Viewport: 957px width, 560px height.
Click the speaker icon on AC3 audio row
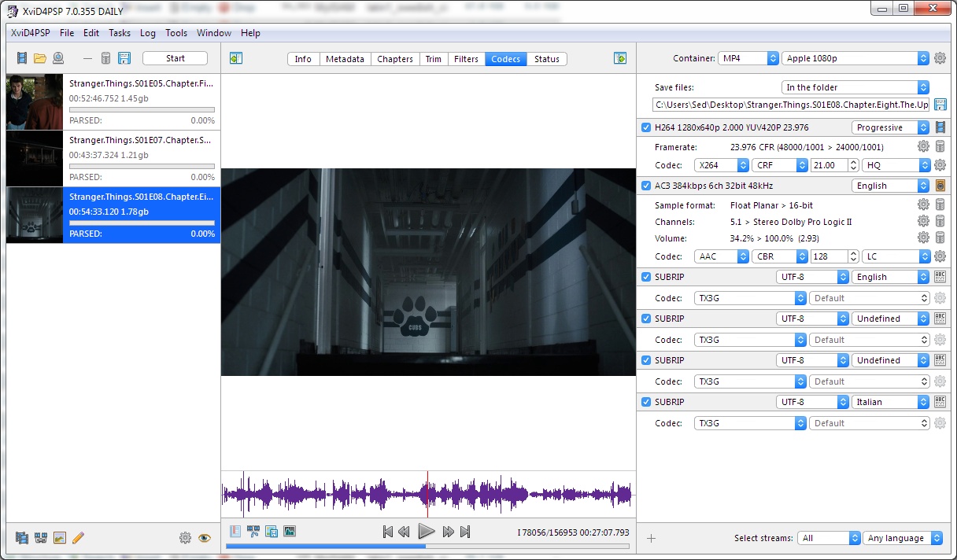tap(940, 186)
